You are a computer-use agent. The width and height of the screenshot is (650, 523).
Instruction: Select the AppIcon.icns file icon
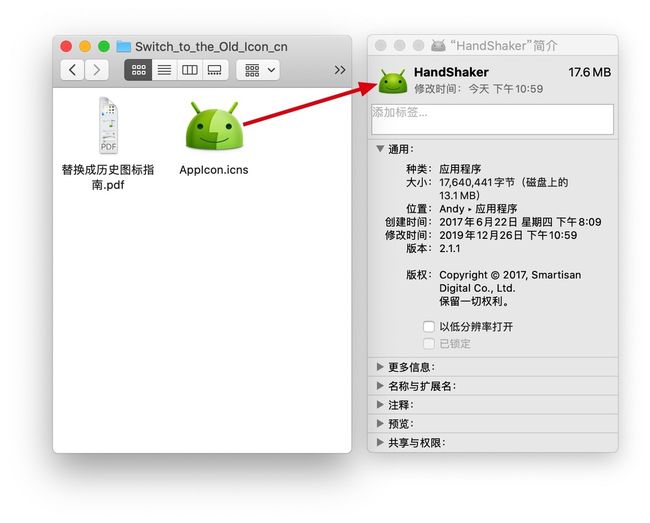click(214, 126)
